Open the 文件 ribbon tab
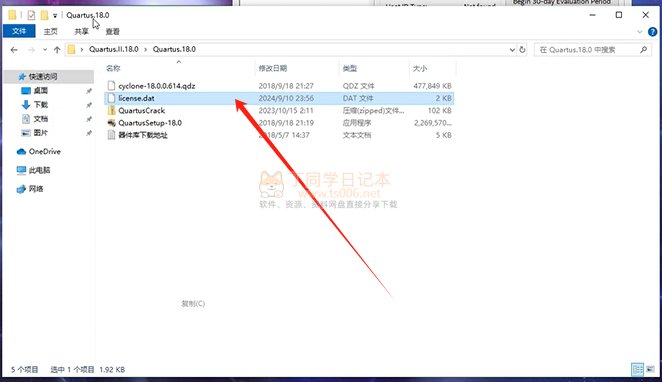 19,31
